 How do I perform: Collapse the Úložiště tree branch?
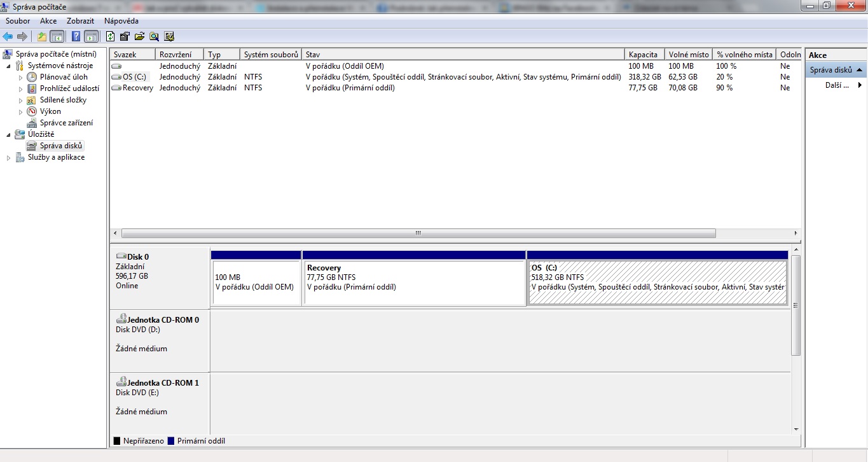click(8, 135)
